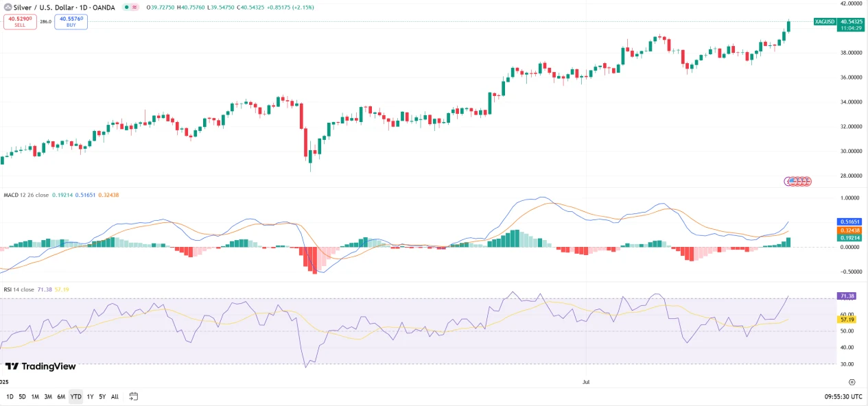
Task: Click the silver symbol logo icon
Action: click(x=8, y=8)
